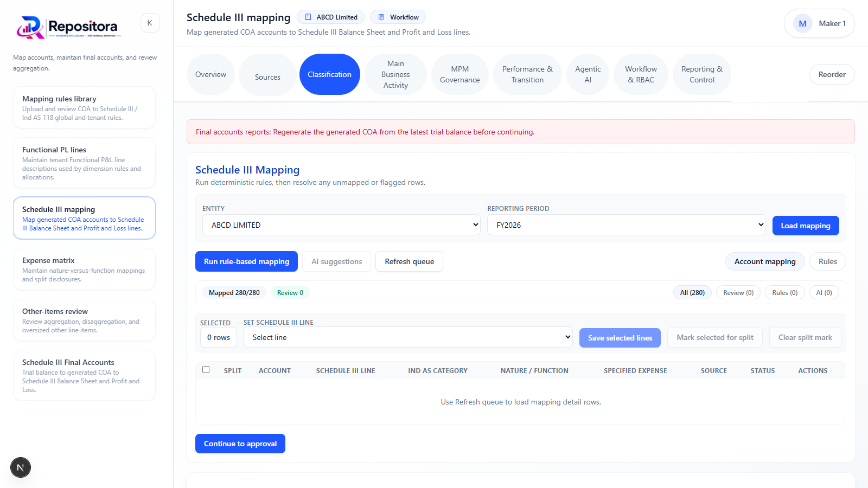Expand the Set Schedule III Line dropdown

tap(409, 337)
